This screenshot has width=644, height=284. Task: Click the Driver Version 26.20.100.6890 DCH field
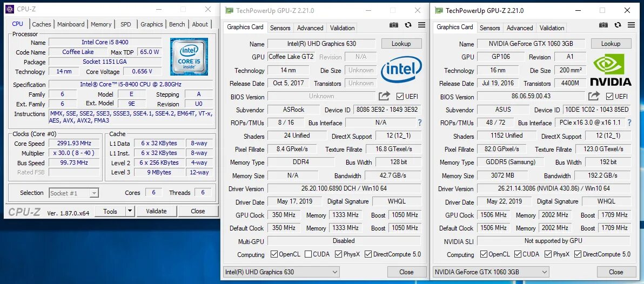coord(344,189)
